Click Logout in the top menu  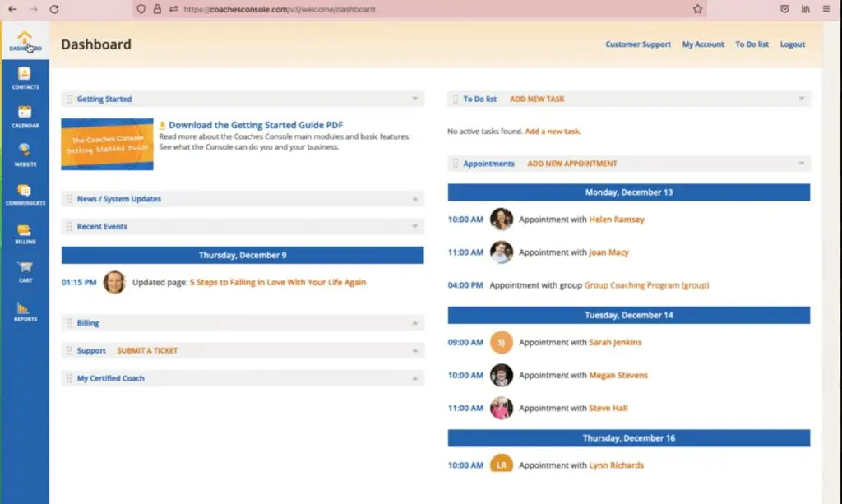[x=793, y=44]
